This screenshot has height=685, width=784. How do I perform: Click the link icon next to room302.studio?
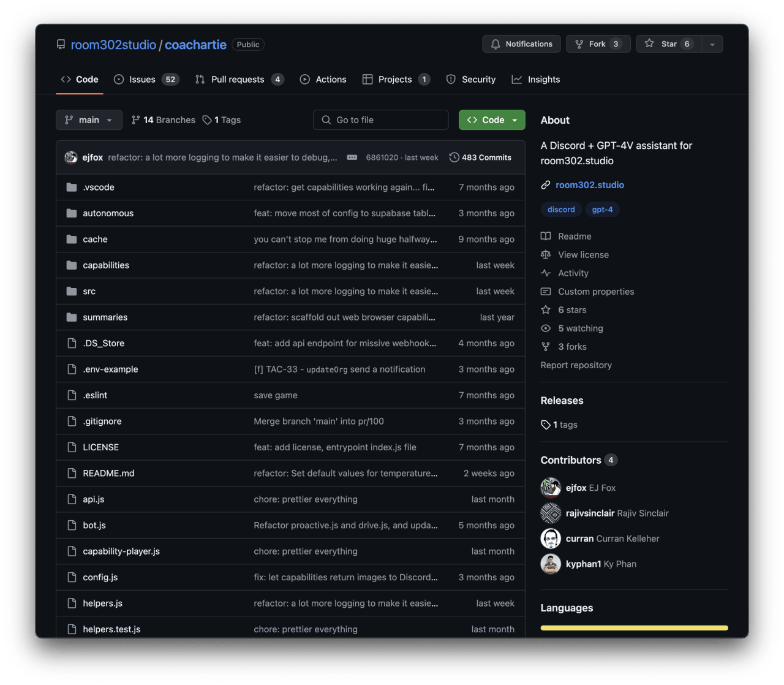(545, 184)
